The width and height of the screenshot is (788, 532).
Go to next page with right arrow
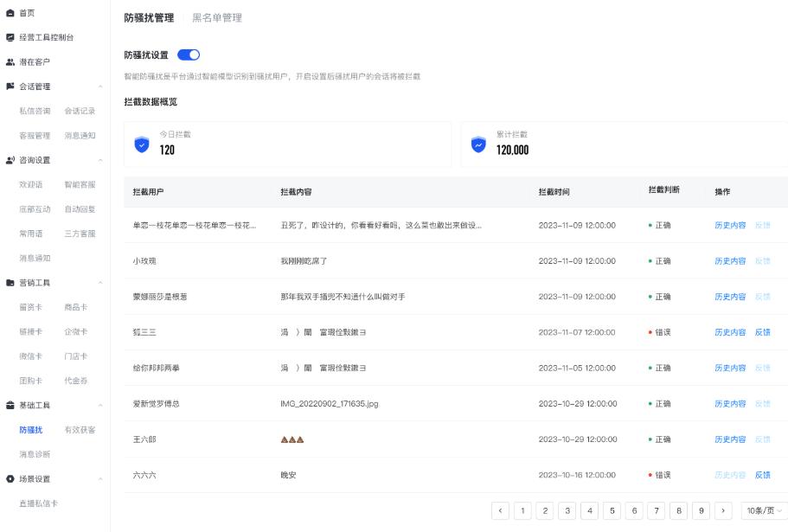point(723,511)
